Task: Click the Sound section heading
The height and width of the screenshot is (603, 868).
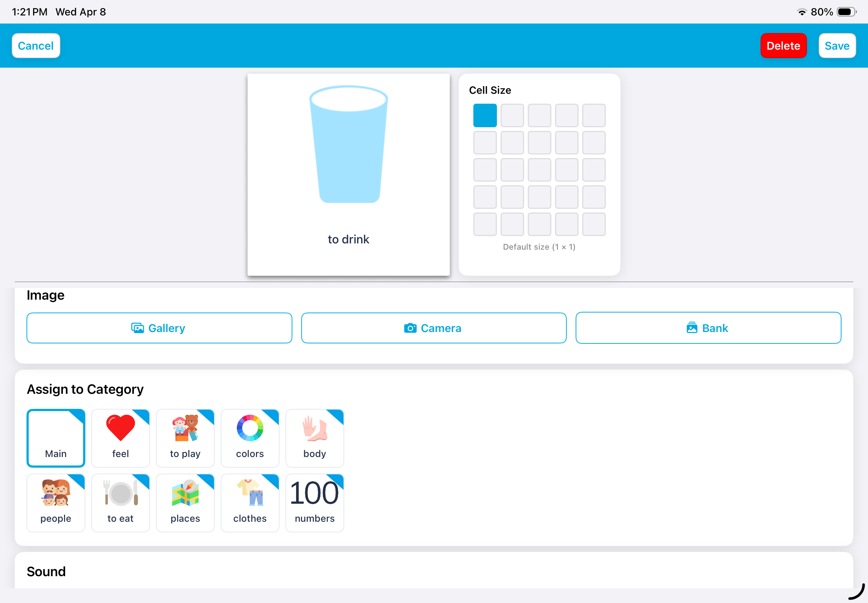Action: (x=46, y=571)
